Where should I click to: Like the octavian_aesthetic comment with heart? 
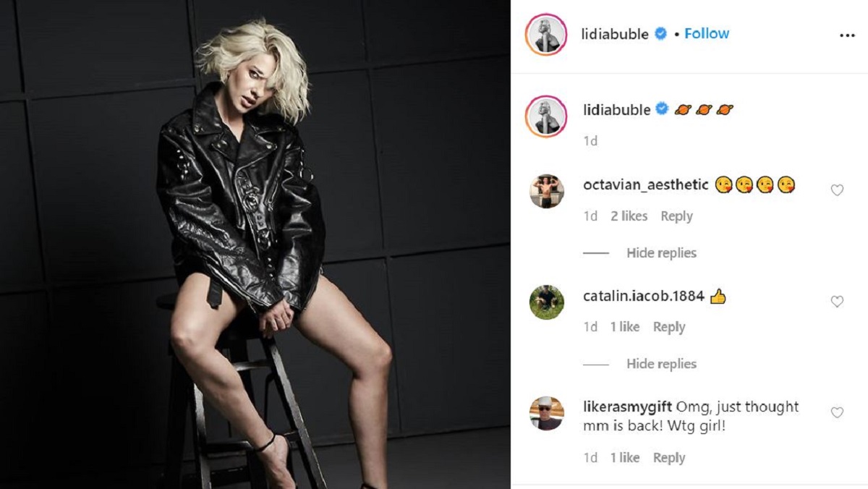click(837, 190)
